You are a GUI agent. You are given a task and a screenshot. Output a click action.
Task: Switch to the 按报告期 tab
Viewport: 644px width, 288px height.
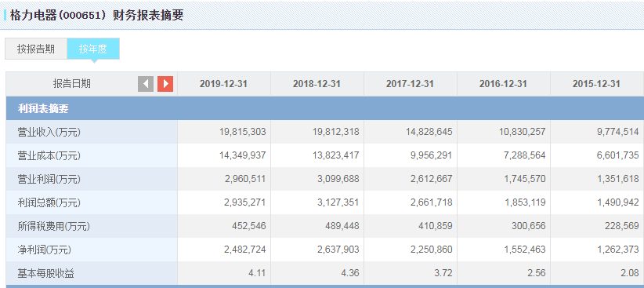click(36, 49)
